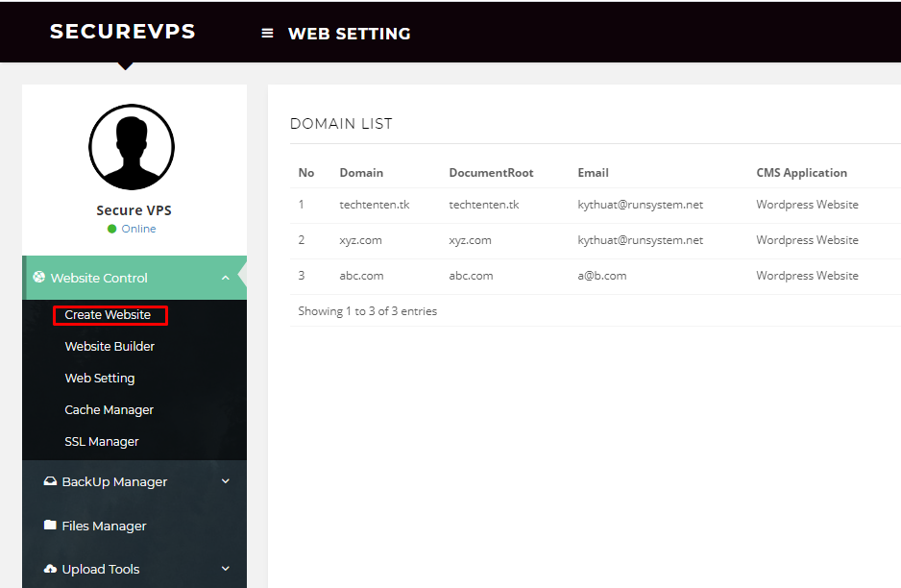The image size is (901, 588).
Task: Click DocumentRoot cell abc.com
Action: click(472, 276)
